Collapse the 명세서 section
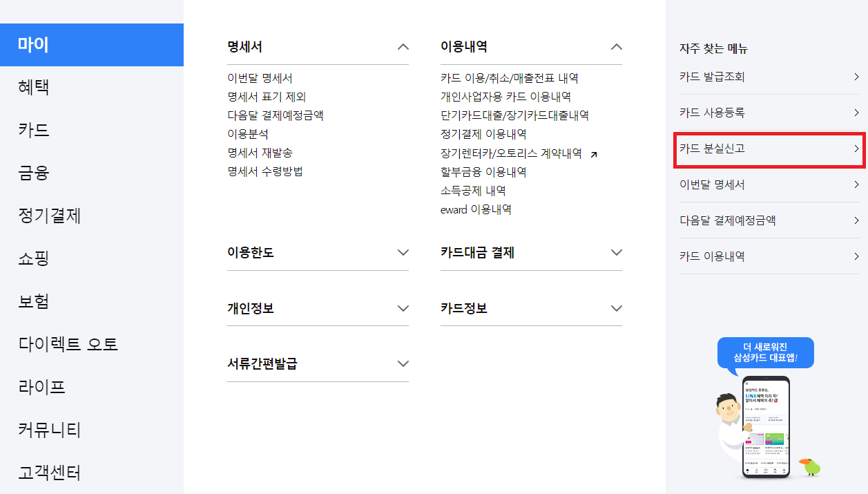 (404, 46)
